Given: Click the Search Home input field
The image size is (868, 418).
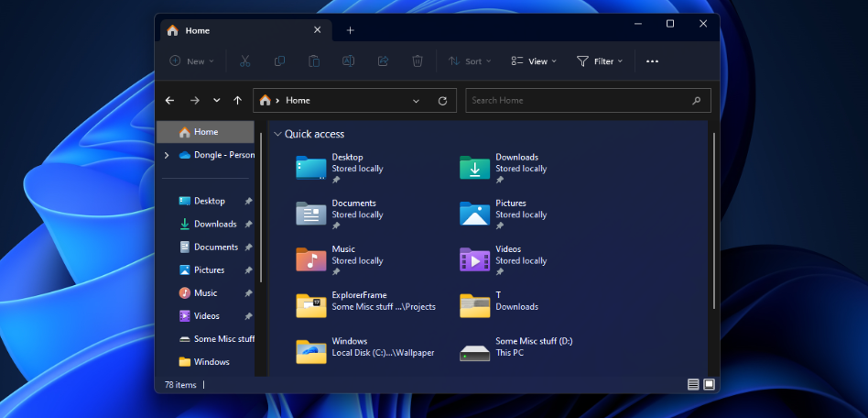Looking at the screenshot, I should click(588, 100).
